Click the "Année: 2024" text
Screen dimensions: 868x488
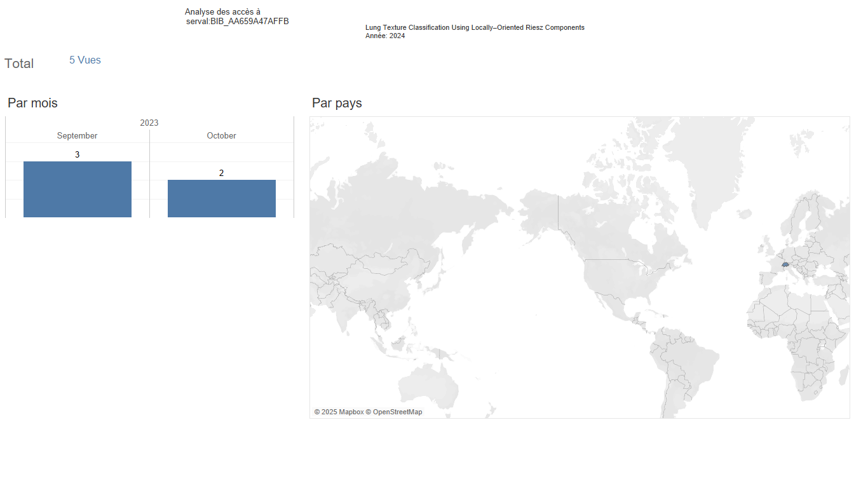pos(385,36)
